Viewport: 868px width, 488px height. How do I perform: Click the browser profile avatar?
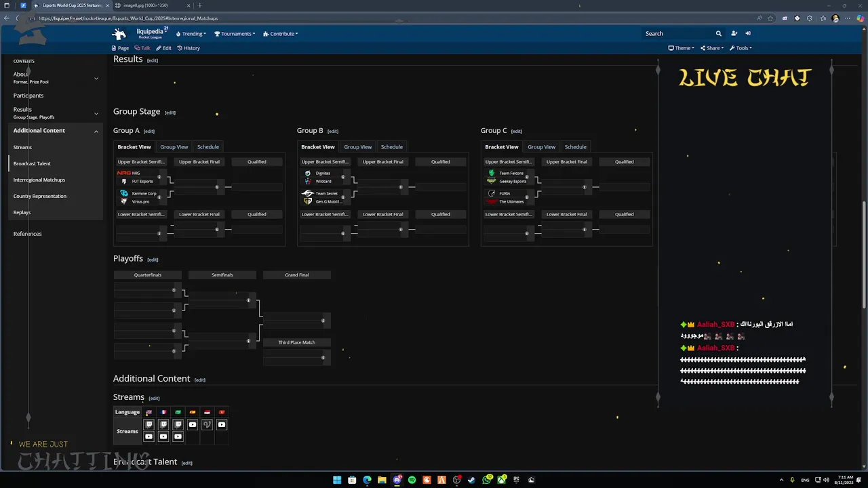835,18
